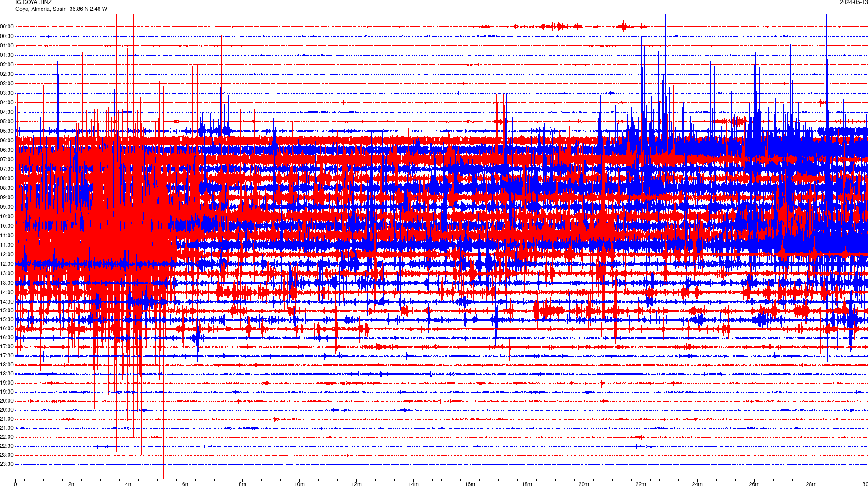Screen dimensions: 868x488
Task: Click the 19:30 time row label
Action: (7, 392)
